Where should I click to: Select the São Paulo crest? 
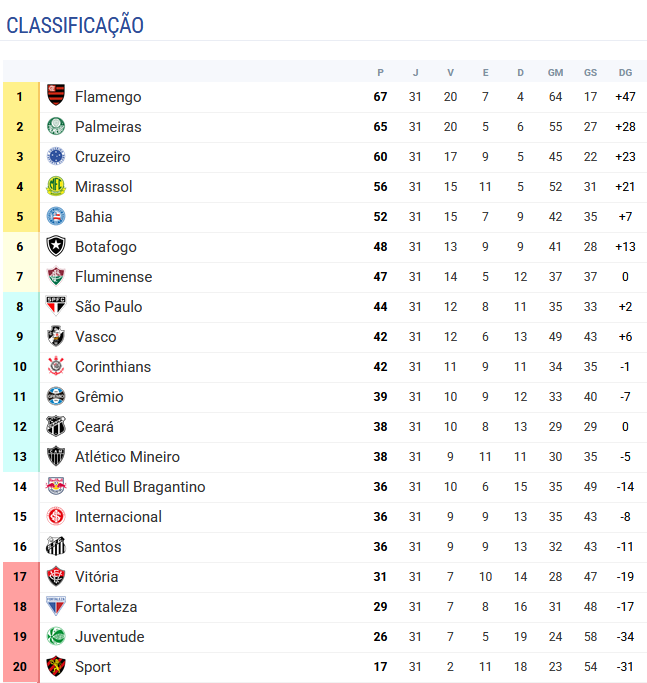click(x=56, y=307)
